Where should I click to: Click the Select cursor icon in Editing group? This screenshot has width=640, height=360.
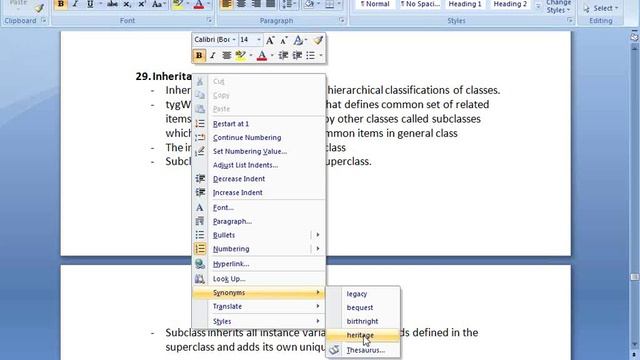587,8
